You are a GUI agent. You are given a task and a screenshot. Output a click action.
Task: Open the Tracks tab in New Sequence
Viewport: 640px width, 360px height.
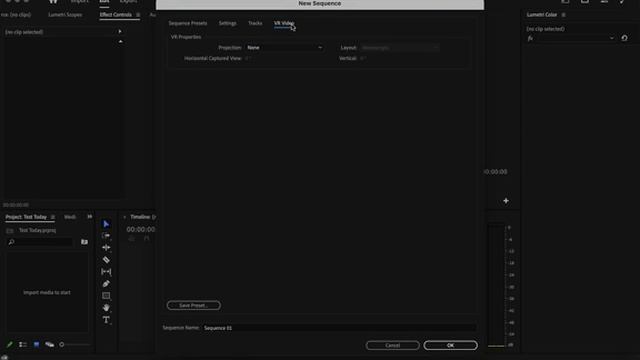coord(255,23)
